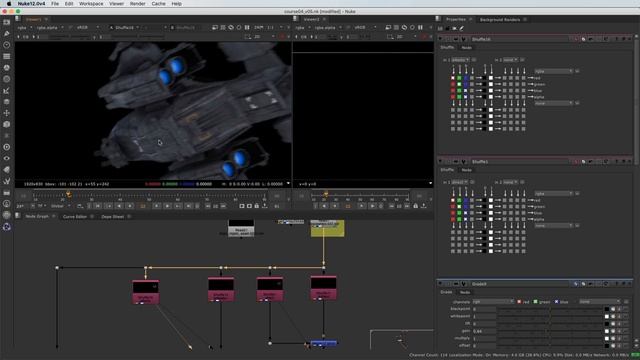Select the Node Graph tab
Screen dimensions: 640x360
pos(37,216)
